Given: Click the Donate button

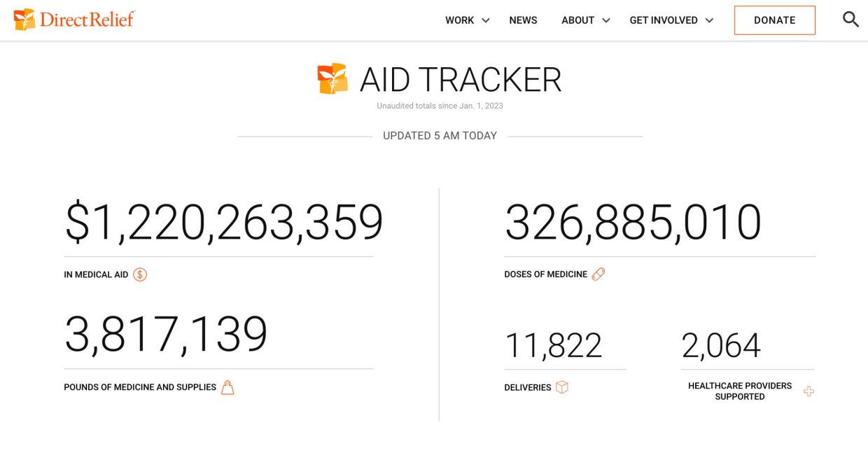Looking at the screenshot, I should point(775,20).
